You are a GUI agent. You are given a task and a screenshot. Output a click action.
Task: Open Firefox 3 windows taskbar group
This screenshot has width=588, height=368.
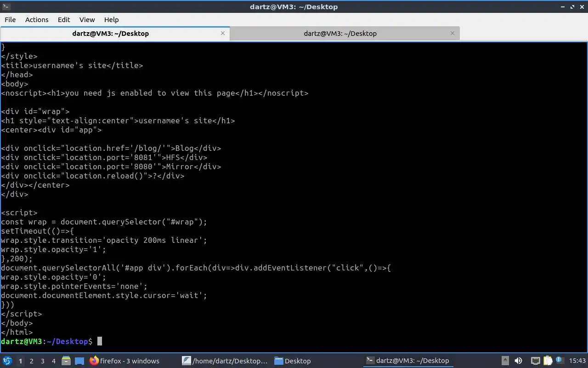click(x=124, y=361)
